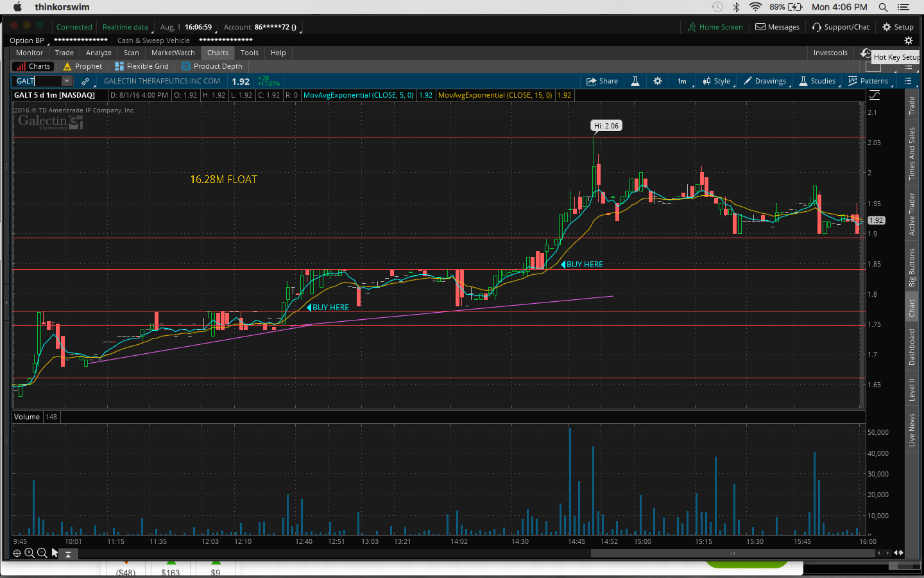Open the Patterns menu
Viewport: 924px width, 578px height.
pos(868,81)
